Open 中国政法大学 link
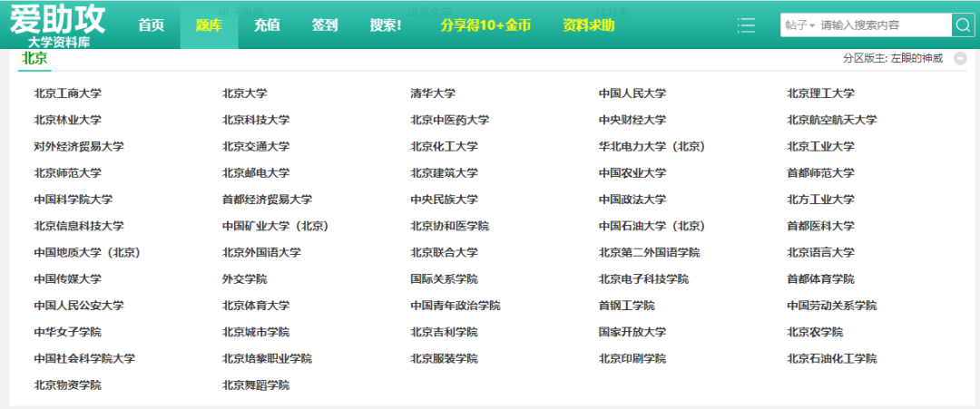Viewport: 980px width, 409px height. 632,200
